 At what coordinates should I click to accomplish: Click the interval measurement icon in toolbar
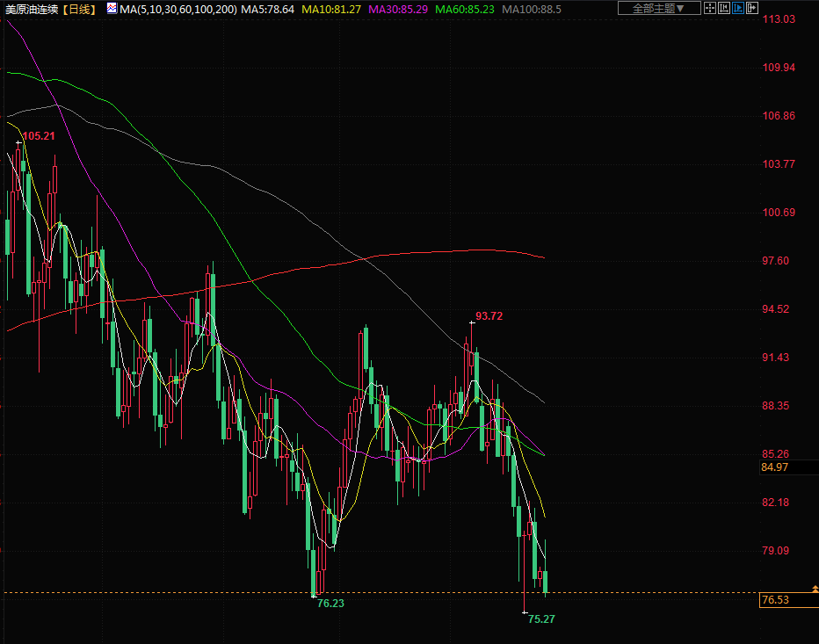point(725,9)
